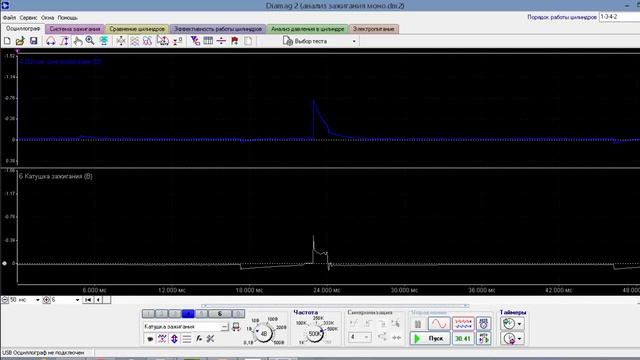The image size is (640, 360).
Task: Open channel tools via the crossed wrench icon
Action: point(211,339)
